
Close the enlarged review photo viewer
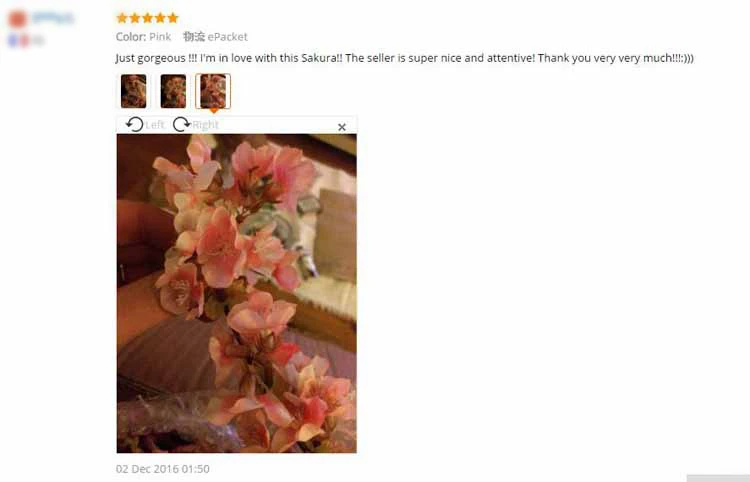tap(342, 127)
